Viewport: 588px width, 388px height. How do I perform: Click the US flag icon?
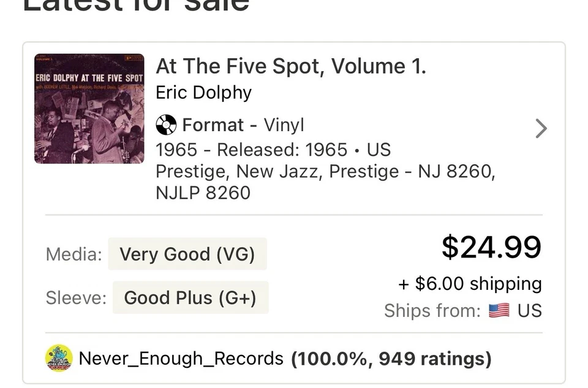(500, 311)
